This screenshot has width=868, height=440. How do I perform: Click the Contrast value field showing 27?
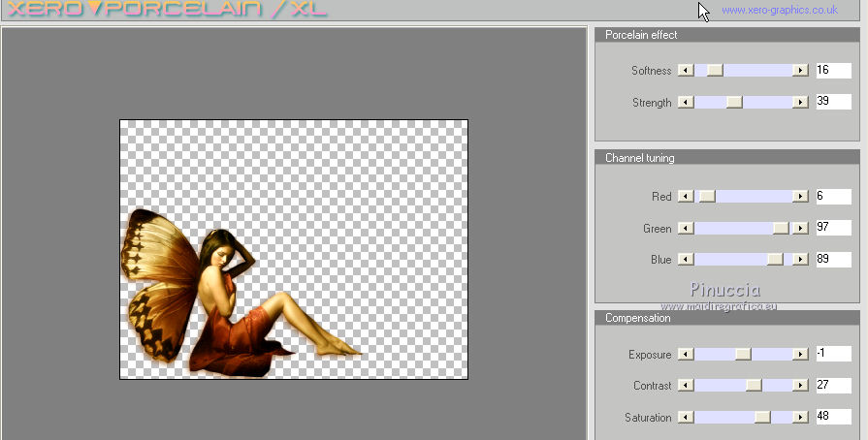tap(834, 385)
